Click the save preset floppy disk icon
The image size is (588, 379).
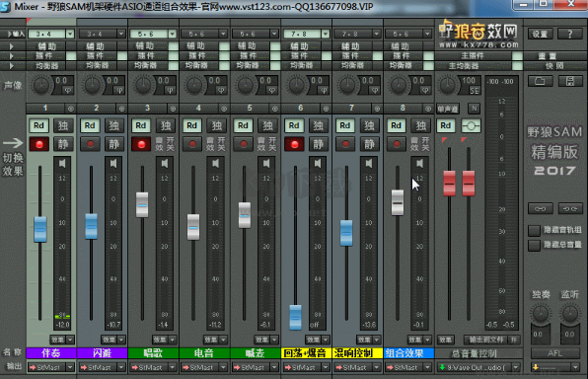coord(570,81)
